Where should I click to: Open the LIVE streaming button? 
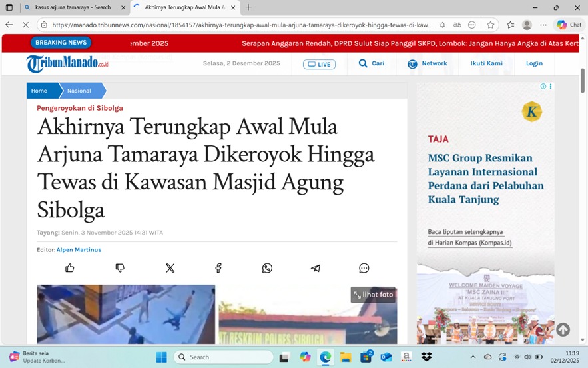[319, 64]
